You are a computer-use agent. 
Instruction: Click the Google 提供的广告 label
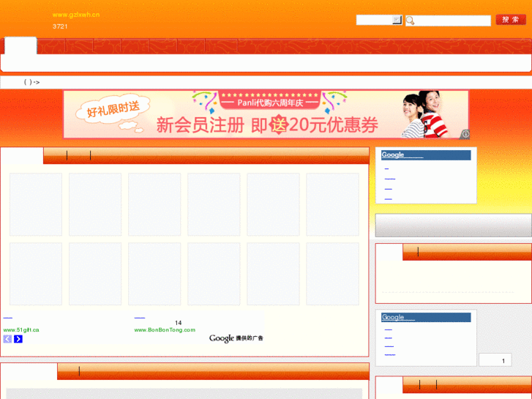[236, 338]
